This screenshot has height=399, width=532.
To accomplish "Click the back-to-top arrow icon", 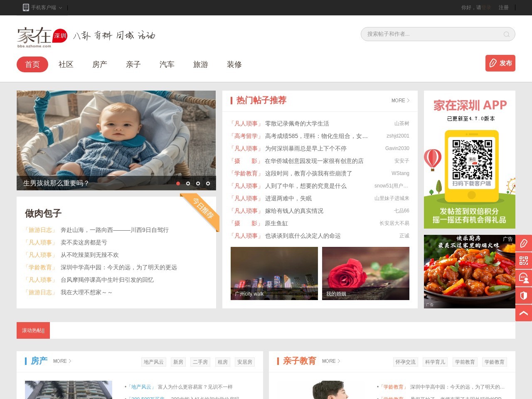I will 524,313.
